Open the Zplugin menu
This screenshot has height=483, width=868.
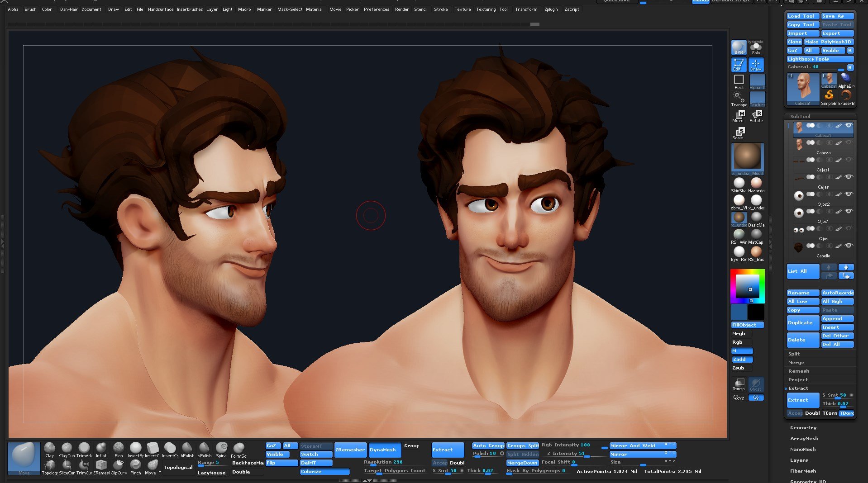tap(551, 9)
